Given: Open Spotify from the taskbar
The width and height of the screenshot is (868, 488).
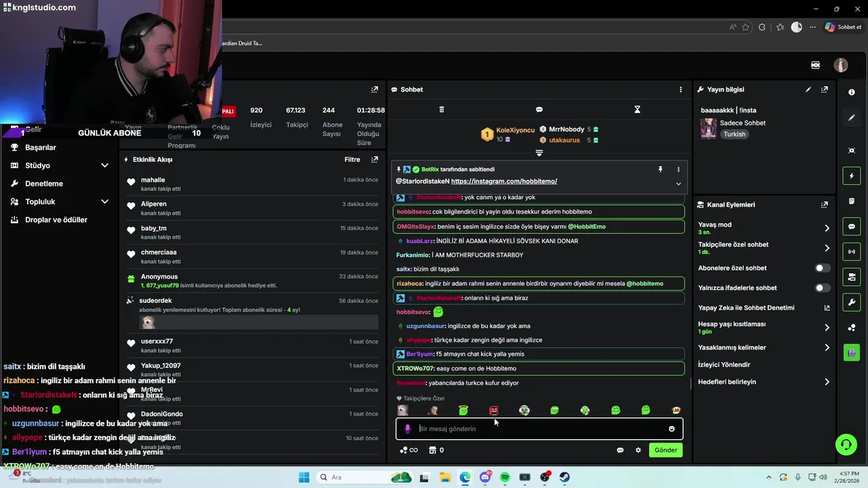Looking at the screenshot, I should (x=505, y=477).
